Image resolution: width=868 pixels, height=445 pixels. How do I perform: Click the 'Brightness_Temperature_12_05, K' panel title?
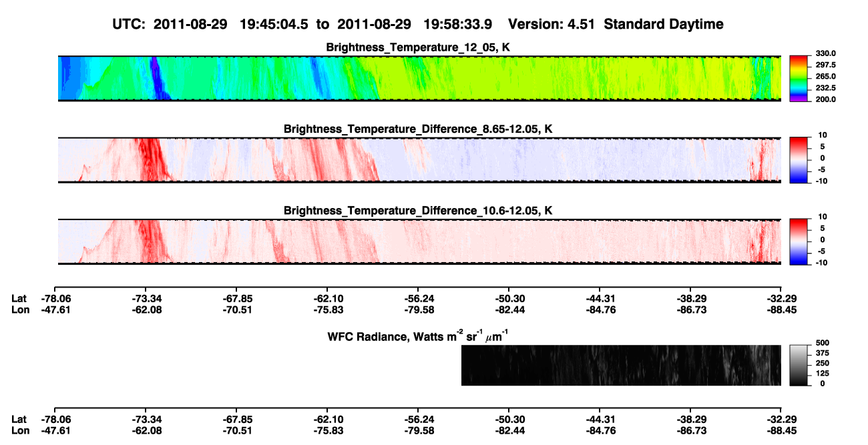[418, 47]
